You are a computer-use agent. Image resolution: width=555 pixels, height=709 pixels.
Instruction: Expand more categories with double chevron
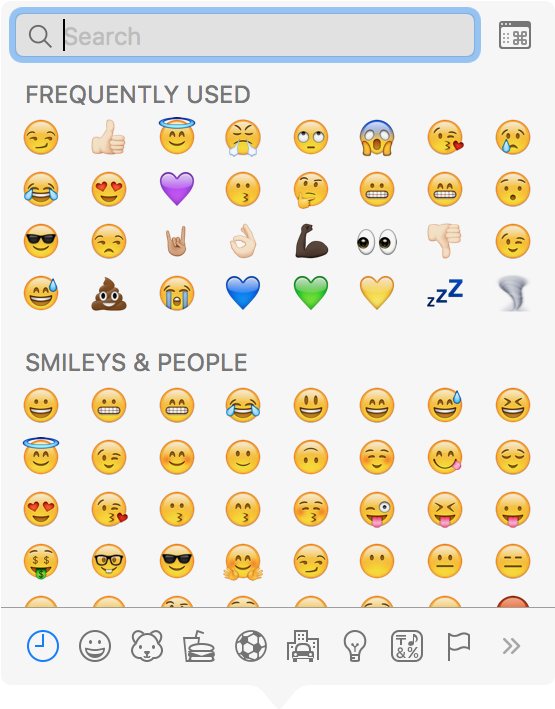pyautogui.click(x=511, y=646)
